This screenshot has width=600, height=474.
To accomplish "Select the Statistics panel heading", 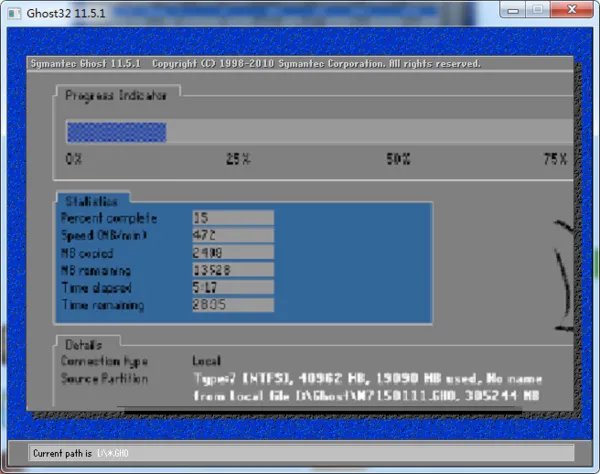I will point(93,201).
